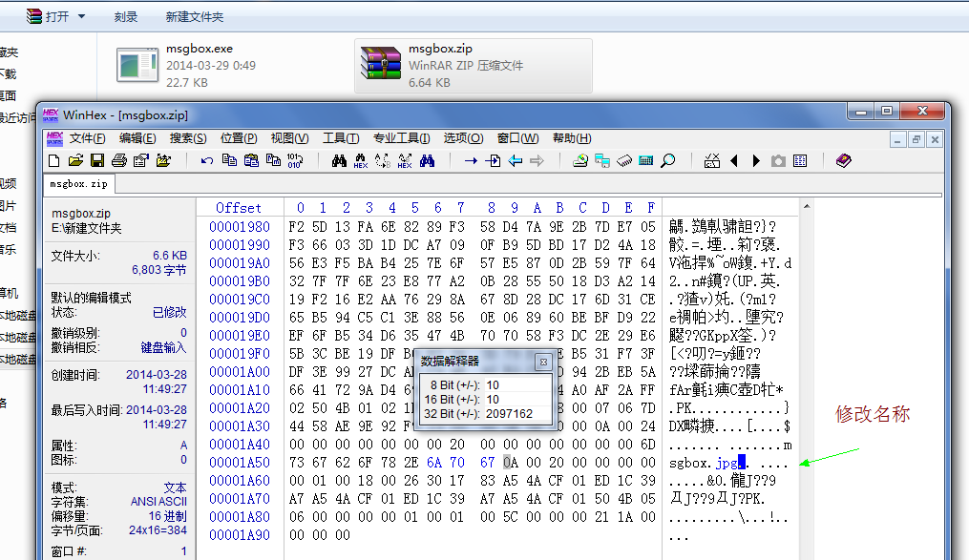Click the highlighted 0A hex byte
The height and width of the screenshot is (560, 969).
[x=511, y=463]
